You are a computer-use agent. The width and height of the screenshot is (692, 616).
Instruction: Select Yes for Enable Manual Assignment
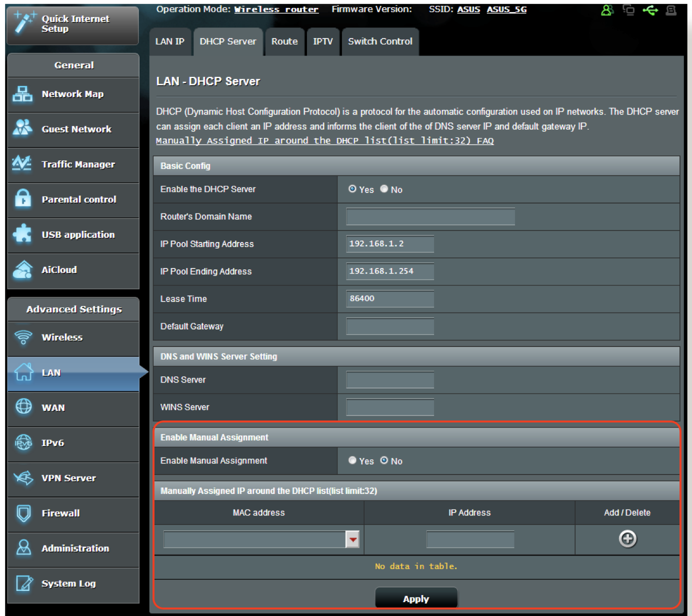point(352,460)
